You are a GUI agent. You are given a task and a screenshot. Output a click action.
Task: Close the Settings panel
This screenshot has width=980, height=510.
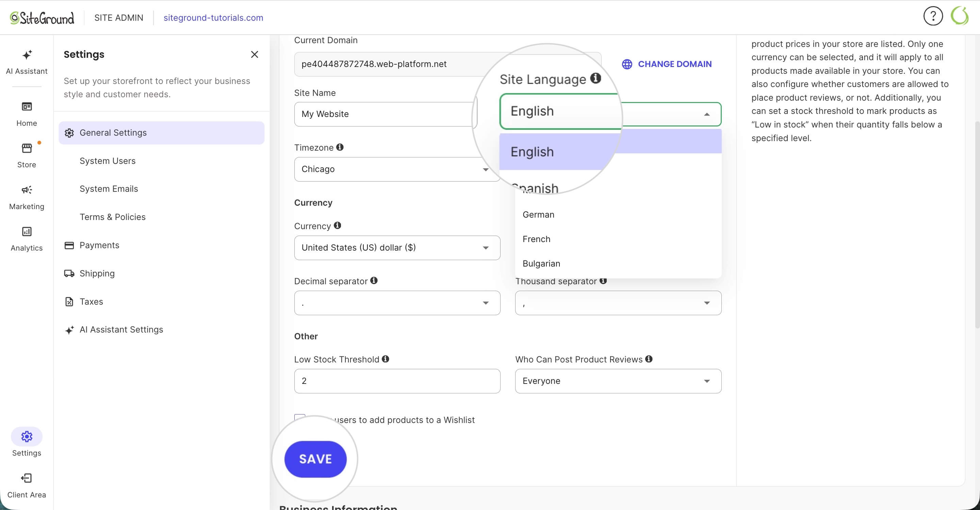pos(255,54)
